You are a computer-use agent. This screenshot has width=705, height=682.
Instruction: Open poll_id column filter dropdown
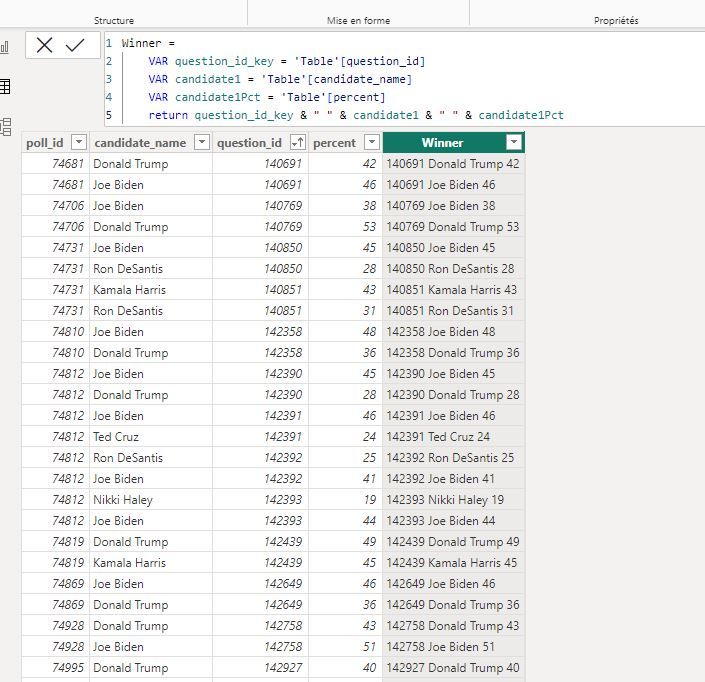point(79,143)
